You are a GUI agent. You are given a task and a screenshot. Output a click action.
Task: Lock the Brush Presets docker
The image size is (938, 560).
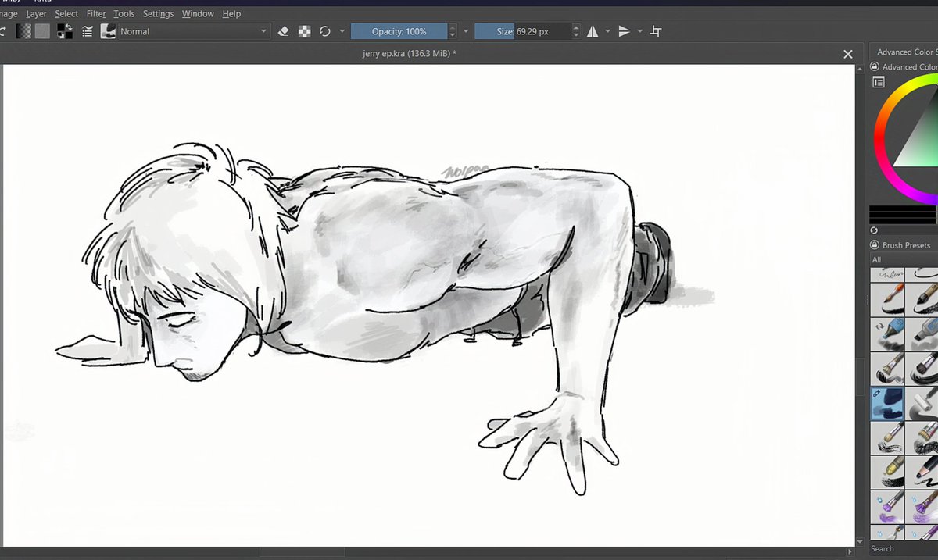[x=875, y=245]
